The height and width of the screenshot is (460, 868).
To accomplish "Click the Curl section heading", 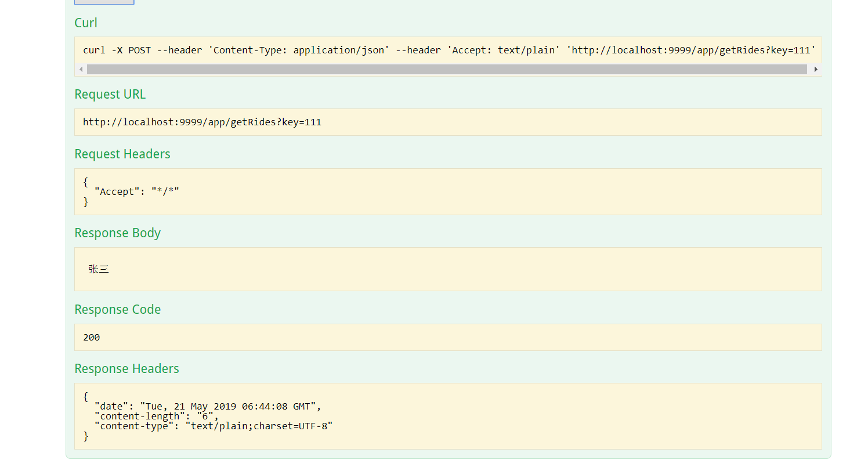I will click(86, 23).
